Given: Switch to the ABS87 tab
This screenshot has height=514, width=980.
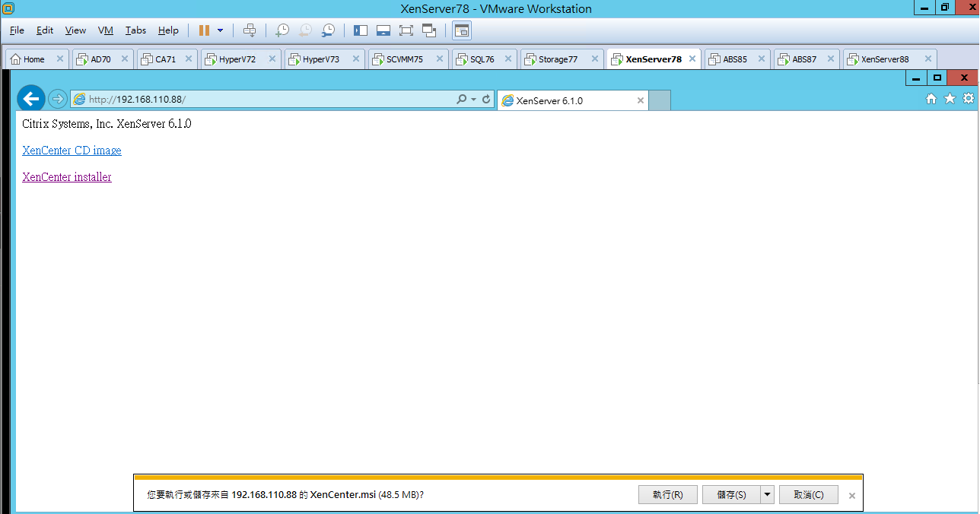Looking at the screenshot, I should click(806, 59).
